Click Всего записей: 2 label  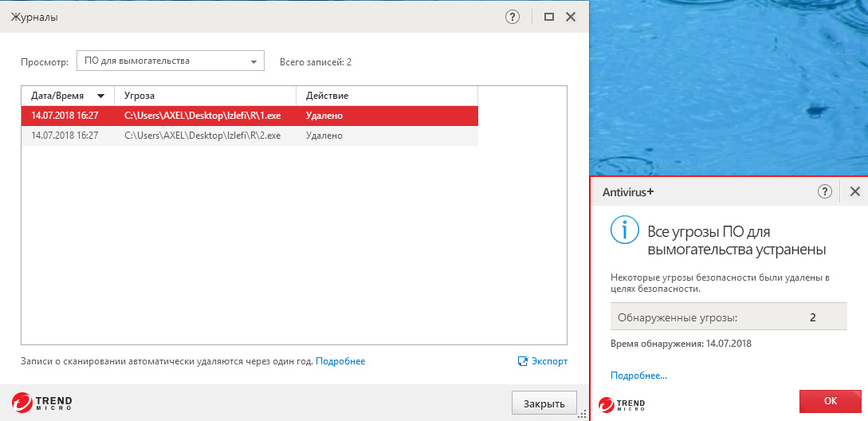(316, 62)
